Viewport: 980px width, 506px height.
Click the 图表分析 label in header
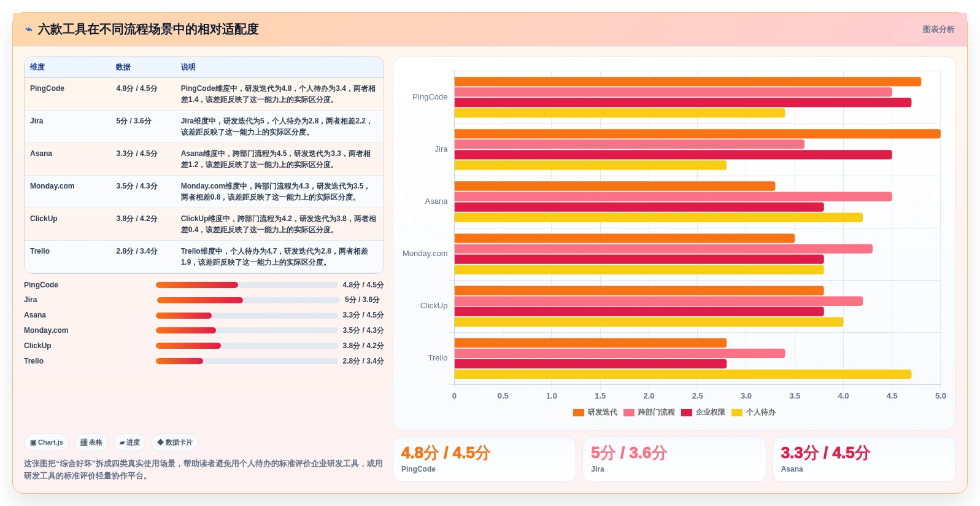coord(938,29)
